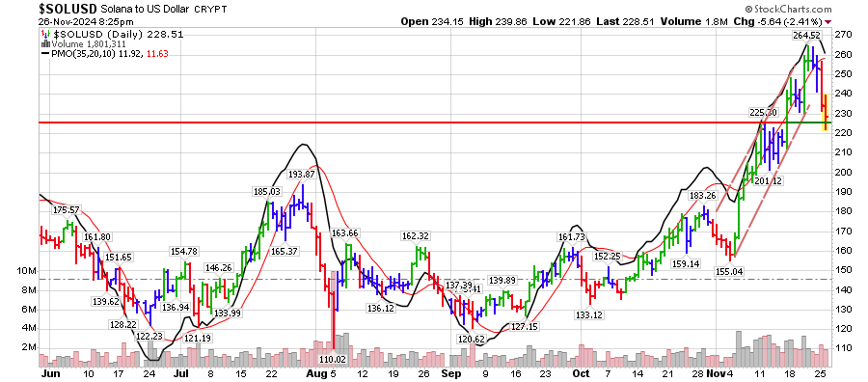Click the 175.57 price label
Image resolution: width=868 pixels, height=382 pixels.
pos(67,210)
